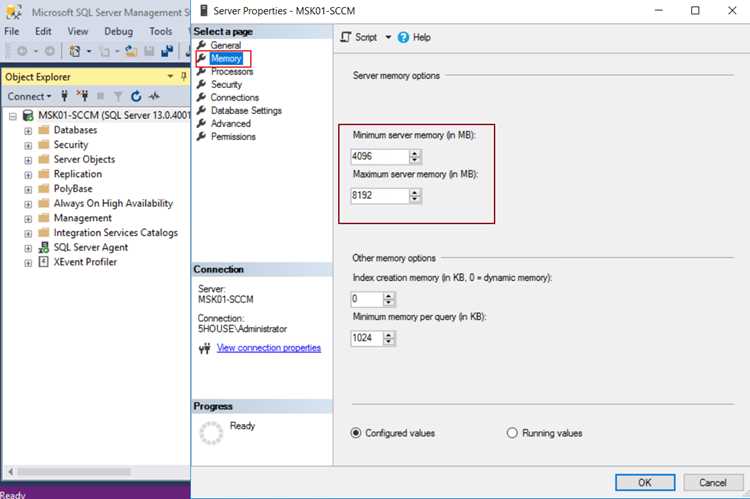The image size is (750, 499).
Task: Select the Database Settings page
Action: coord(246,110)
